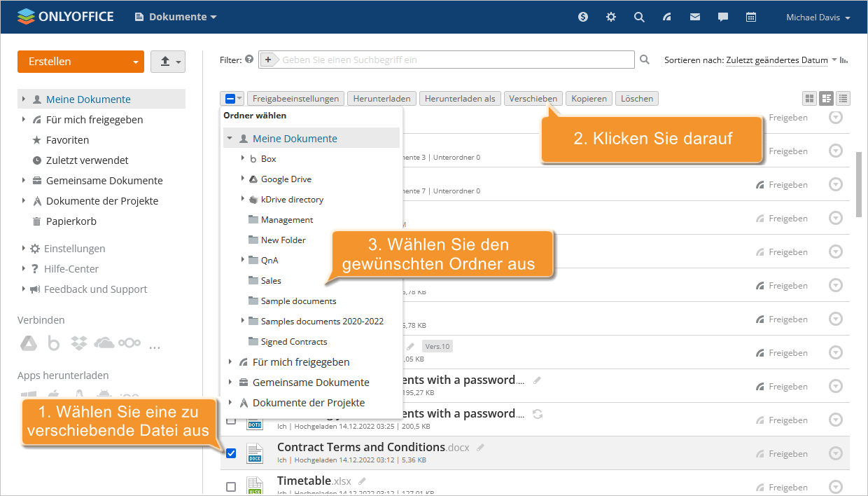Image resolution: width=868 pixels, height=496 pixels.
Task: Click the Freigabeeinstellungen button
Action: (297, 99)
